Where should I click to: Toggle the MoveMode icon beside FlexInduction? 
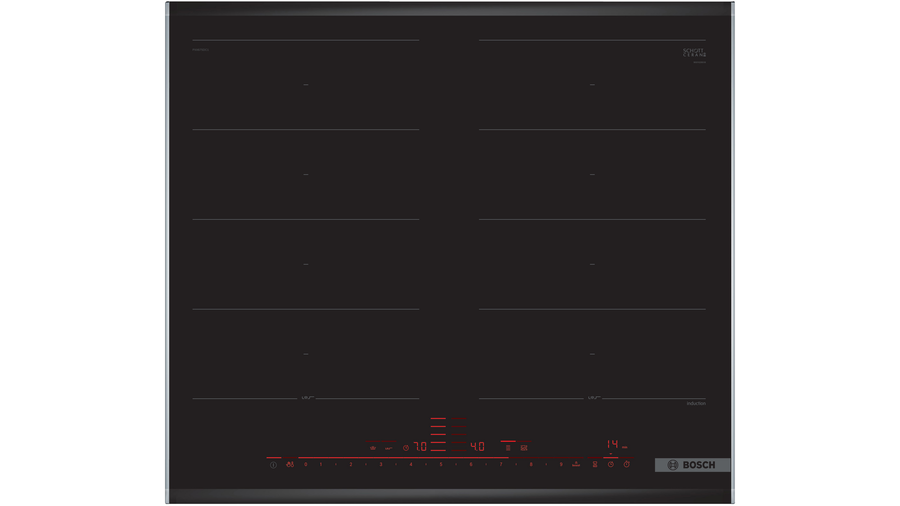(x=524, y=448)
